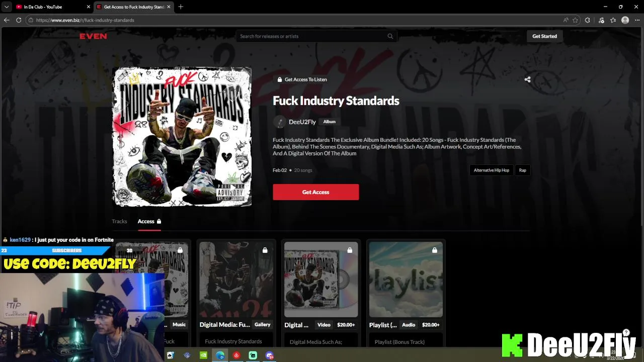View site information icon in address bar
Image resolution: width=644 pixels, height=362 pixels.
coord(31,20)
